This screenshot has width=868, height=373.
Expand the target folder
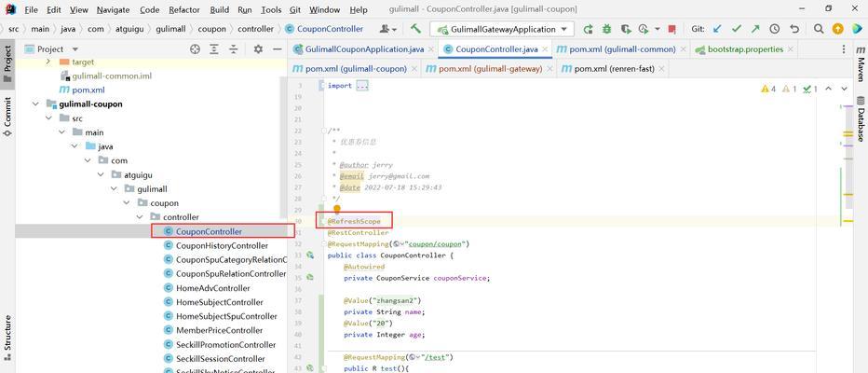tap(48, 62)
